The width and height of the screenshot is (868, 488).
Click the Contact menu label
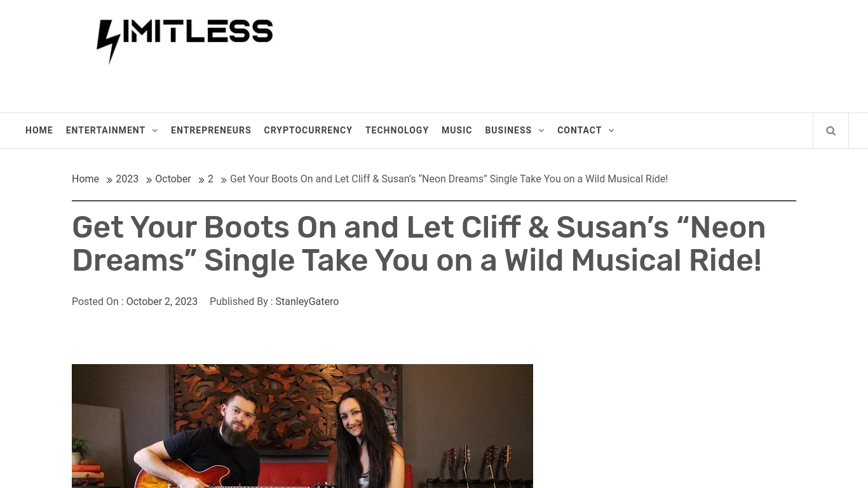pyautogui.click(x=580, y=130)
